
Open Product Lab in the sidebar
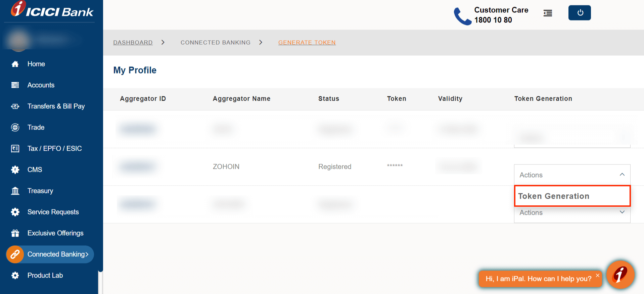45,276
